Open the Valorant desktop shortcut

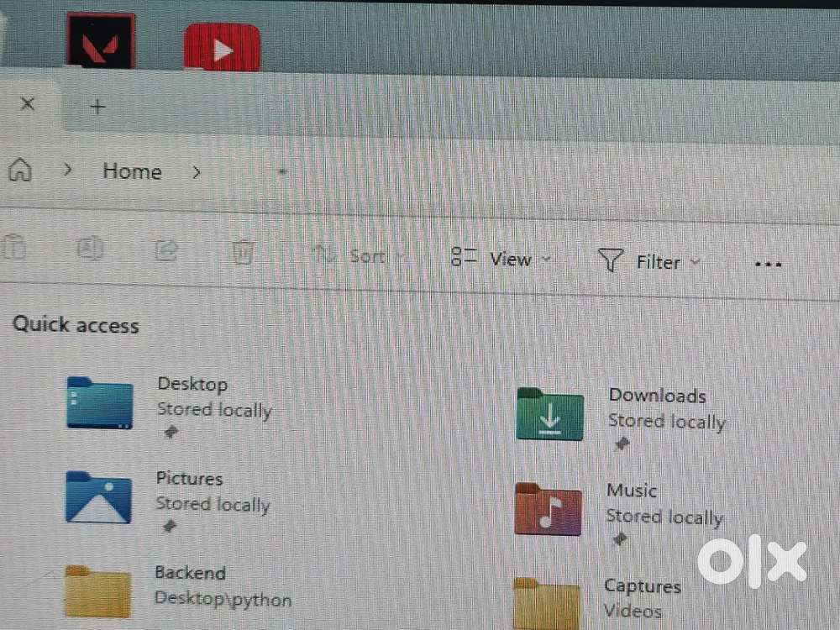(100, 41)
